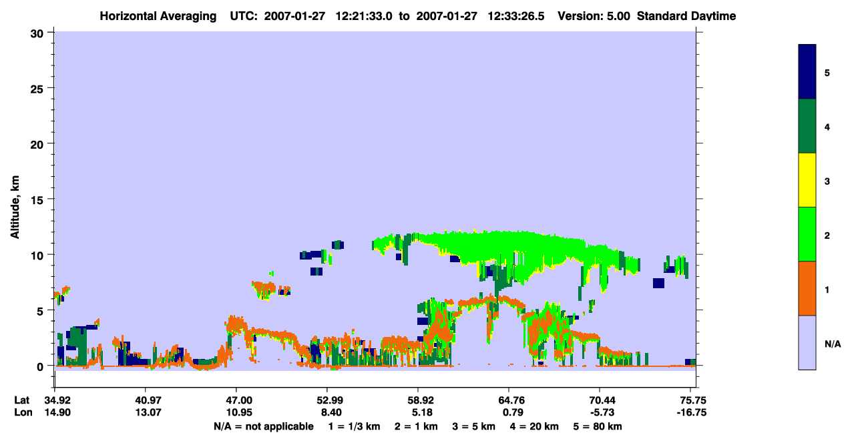Click the lavender N/A legend swatch
The height and width of the screenshot is (445, 868).
click(807, 342)
